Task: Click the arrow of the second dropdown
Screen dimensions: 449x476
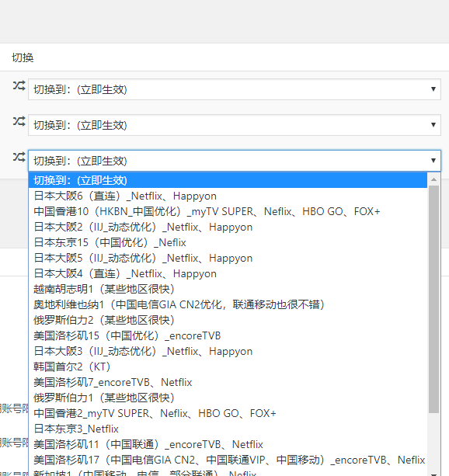Action: [x=433, y=125]
